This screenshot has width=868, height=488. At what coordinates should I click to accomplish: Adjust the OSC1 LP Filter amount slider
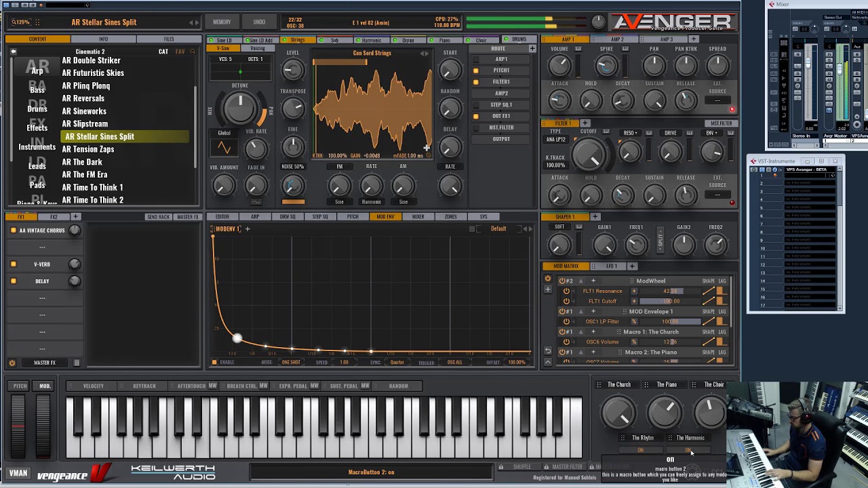[669, 321]
